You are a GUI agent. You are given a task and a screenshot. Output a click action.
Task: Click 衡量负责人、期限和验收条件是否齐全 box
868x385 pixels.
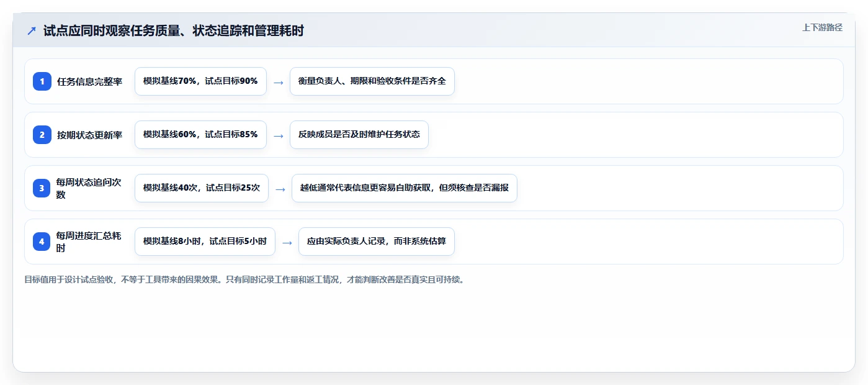372,81
